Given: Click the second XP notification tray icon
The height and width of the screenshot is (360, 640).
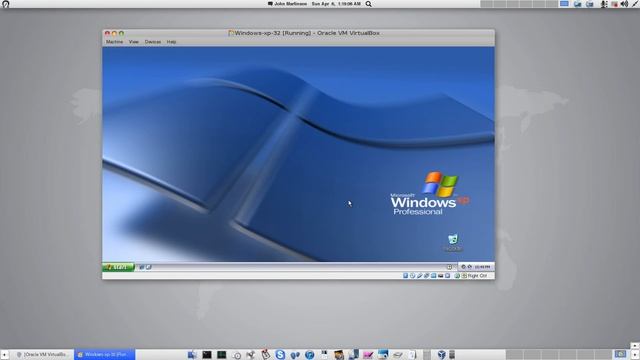Looking at the screenshot, I should [x=470, y=267].
